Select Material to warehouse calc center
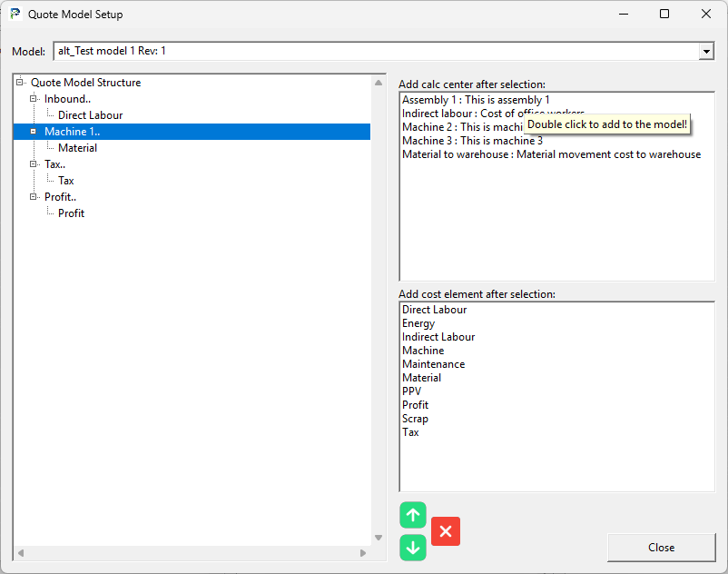The height and width of the screenshot is (574, 728). (551, 154)
